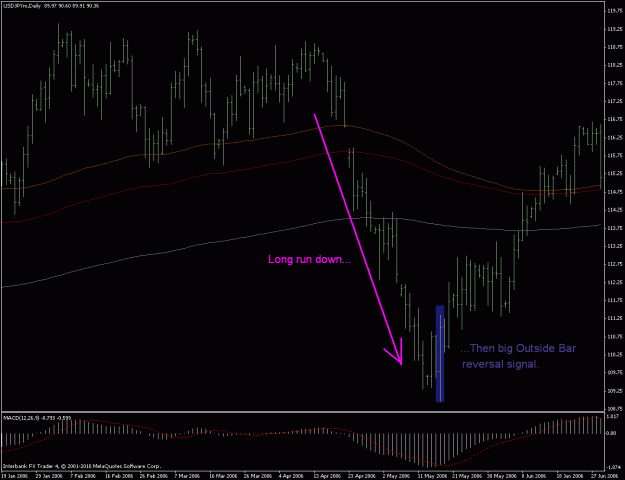This screenshot has height=480, width=625.
Task: Click the 116.75 price scale label
Action: (615, 119)
